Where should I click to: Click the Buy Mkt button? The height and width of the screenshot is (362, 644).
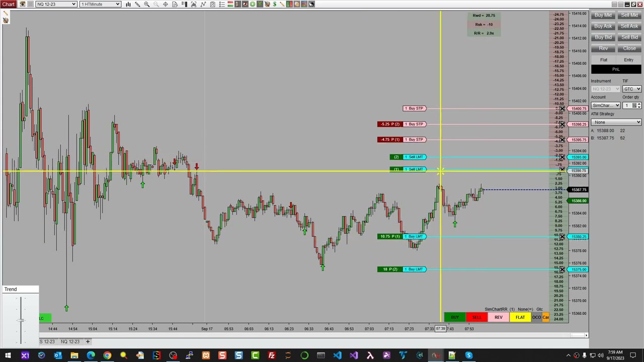pos(603,15)
